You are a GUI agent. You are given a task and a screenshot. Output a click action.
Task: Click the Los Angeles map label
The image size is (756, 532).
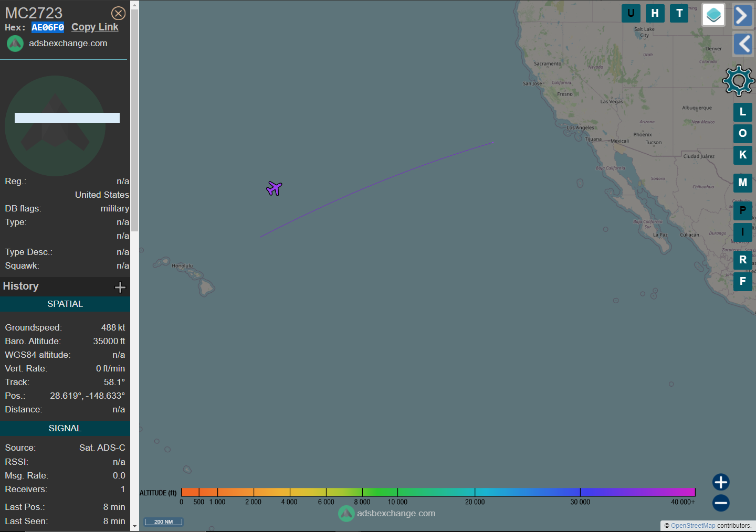coord(581,127)
